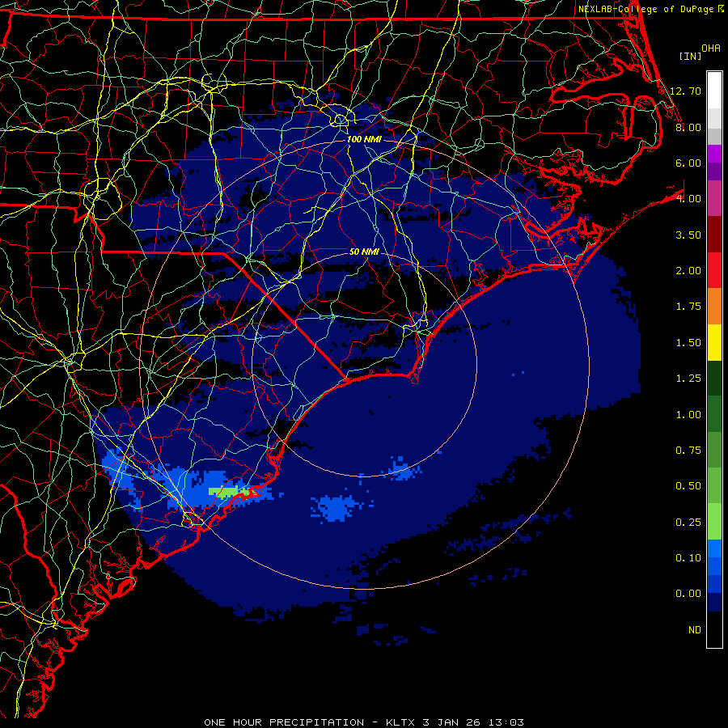Select the gray swatch below 8.00
This screenshot has width=728, height=728.
coord(714,136)
